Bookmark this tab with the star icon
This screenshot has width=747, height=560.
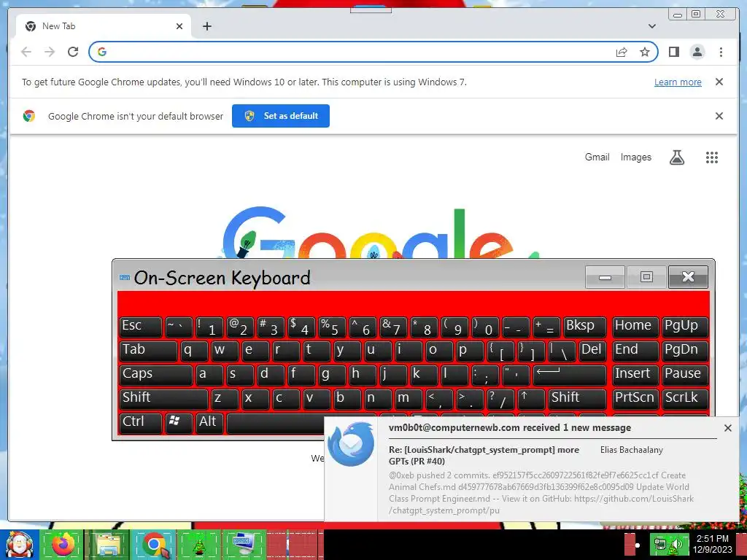pos(645,52)
